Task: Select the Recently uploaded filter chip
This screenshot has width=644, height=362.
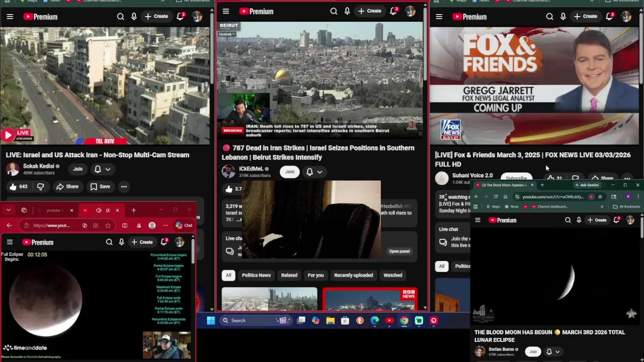Action: [354, 275]
